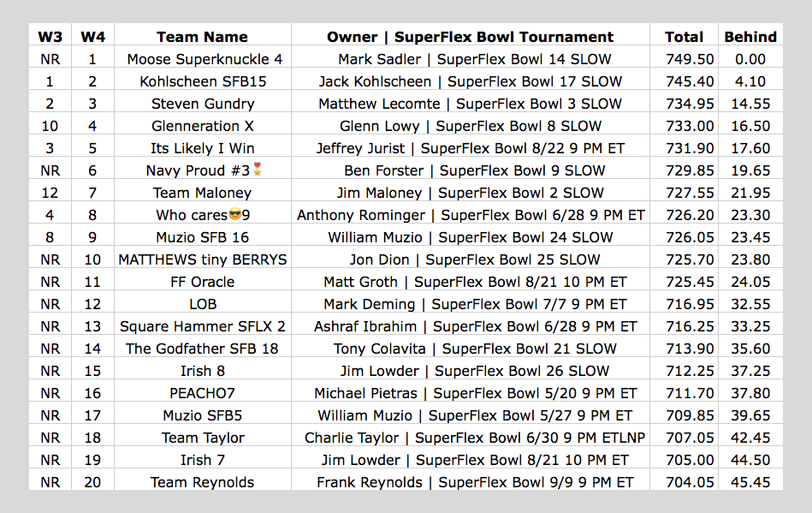Select the Owner | SuperFlex Bowl Tournament header
812x513 pixels.
coord(471,37)
